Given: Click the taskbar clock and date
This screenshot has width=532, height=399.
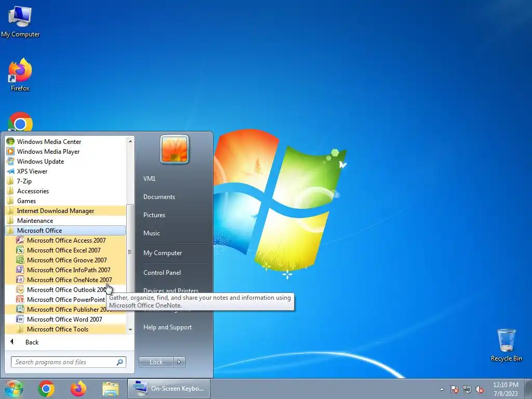Looking at the screenshot, I should (x=506, y=389).
